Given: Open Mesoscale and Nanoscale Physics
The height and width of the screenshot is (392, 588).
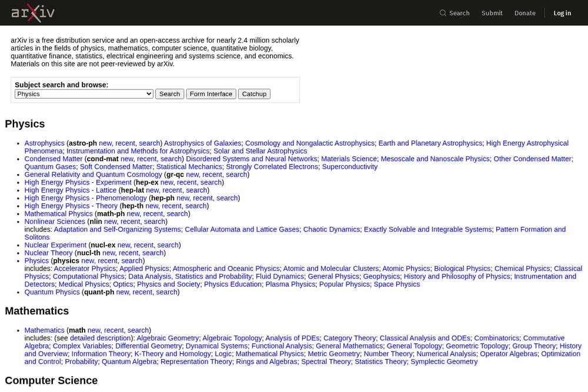Looking at the screenshot, I should pos(435,159).
